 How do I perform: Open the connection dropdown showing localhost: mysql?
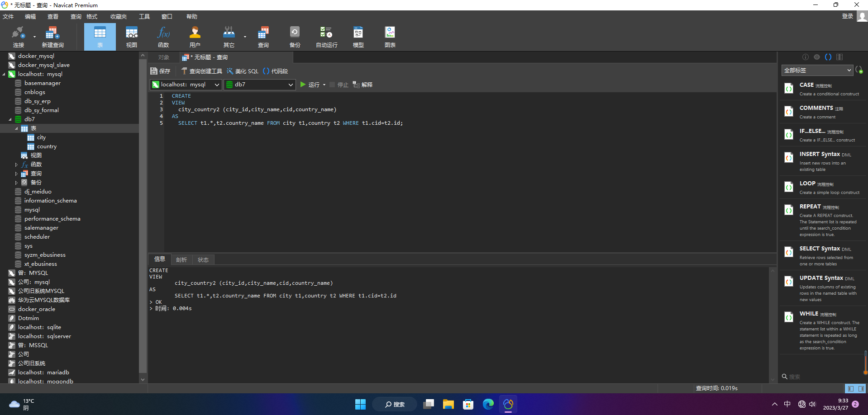186,85
